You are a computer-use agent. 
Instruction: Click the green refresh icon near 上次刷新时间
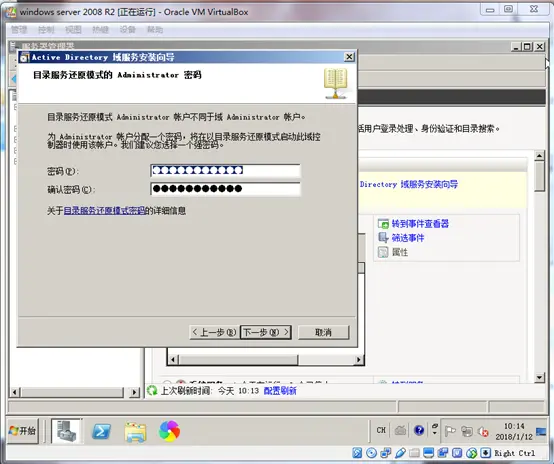pos(152,390)
